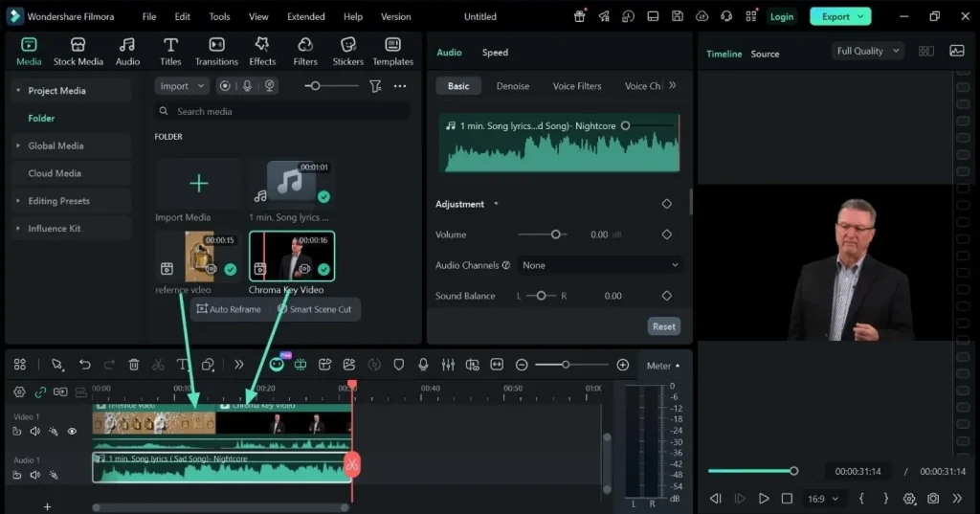Open the audio mixer icon
Screen dimensions: 980x514
(448, 365)
